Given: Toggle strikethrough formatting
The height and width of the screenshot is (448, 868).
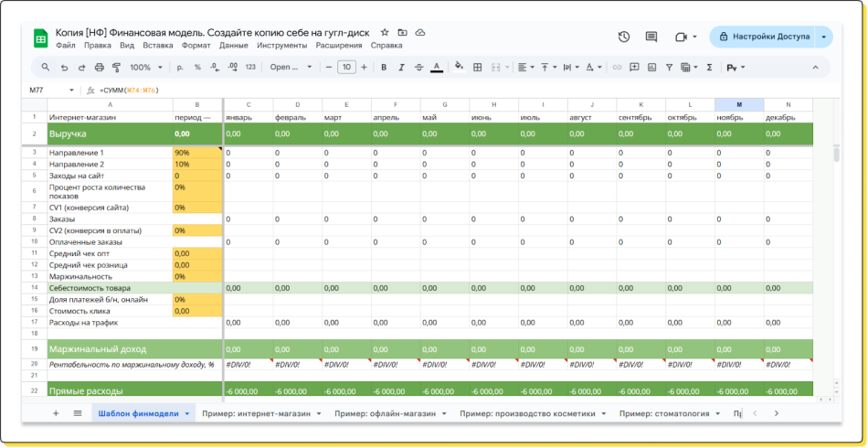Looking at the screenshot, I should (x=418, y=68).
